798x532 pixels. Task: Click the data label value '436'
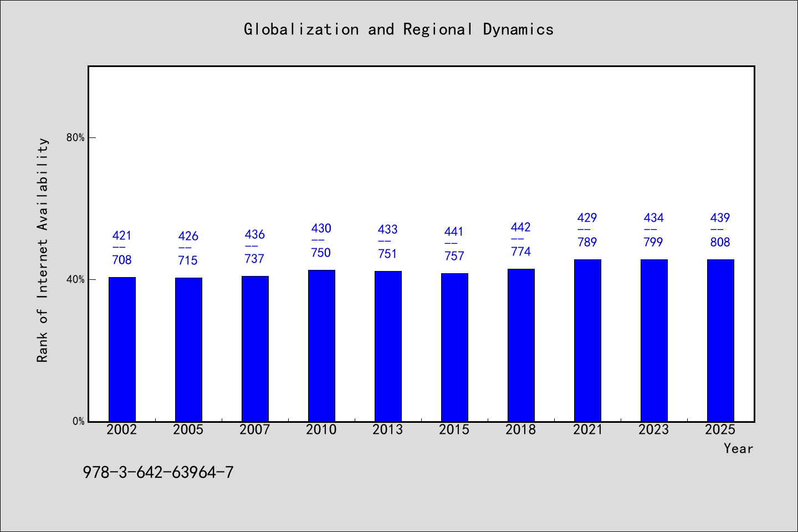click(x=255, y=235)
